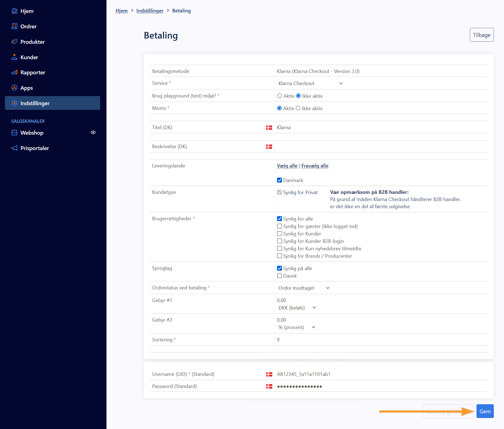Click Indstillinger breadcrumb link
Image resolution: width=504 pixels, height=429 pixels.
point(150,10)
